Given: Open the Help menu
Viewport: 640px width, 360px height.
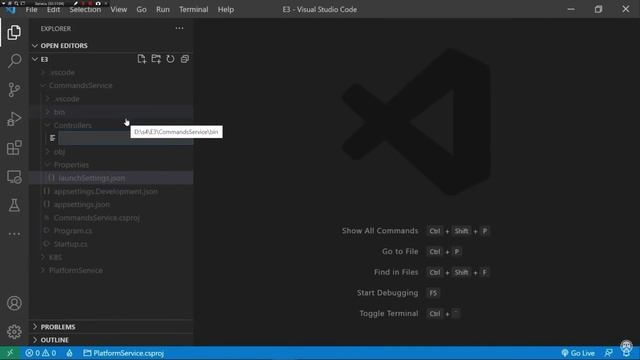Looking at the screenshot, I should [x=226, y=9].
